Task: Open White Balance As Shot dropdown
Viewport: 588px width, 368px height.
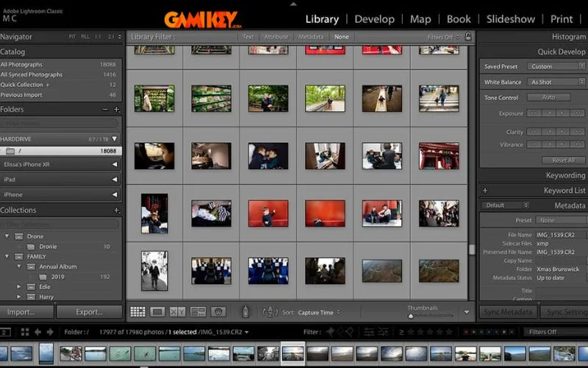Action: point(556,82)
